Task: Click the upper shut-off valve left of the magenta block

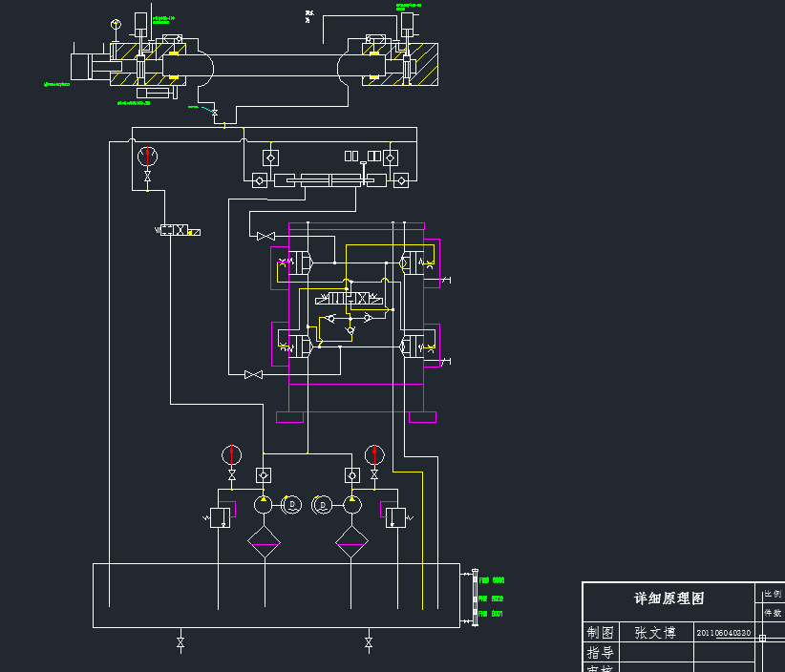Action: pyautogui.click(x=265, y=236)
